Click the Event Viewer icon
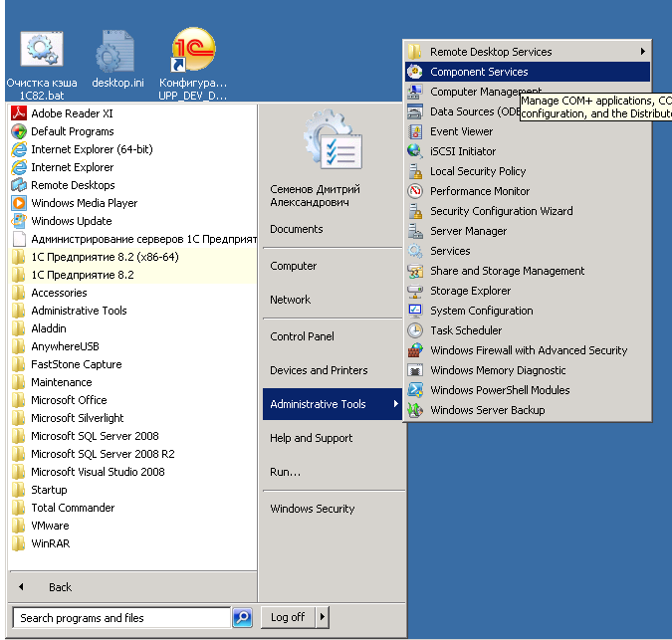 coord(415,131)
